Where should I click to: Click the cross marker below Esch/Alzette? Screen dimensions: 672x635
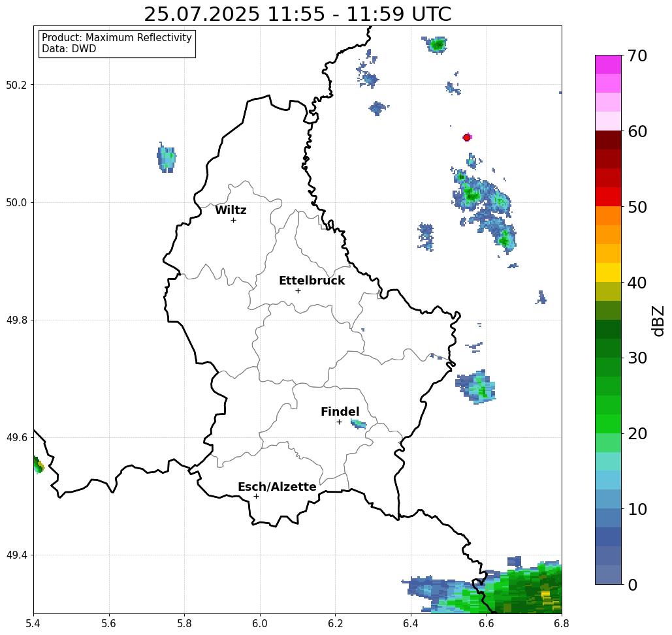256,497
